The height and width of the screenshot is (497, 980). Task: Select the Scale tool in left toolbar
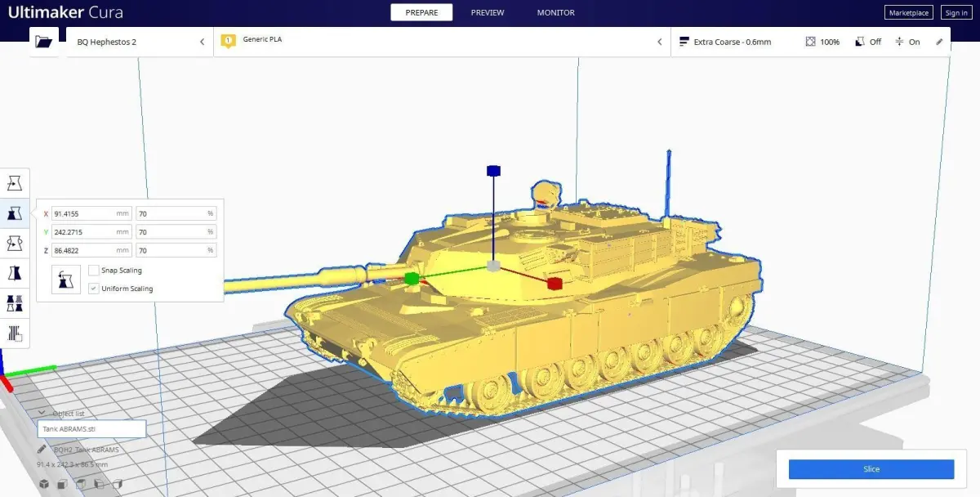pos(15,213)
